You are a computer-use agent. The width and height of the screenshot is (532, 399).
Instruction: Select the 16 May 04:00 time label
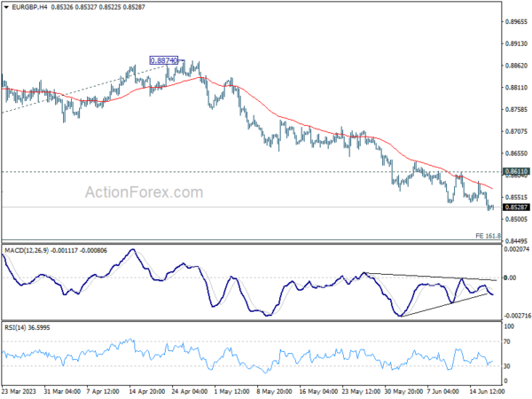[x=318, y=392]
